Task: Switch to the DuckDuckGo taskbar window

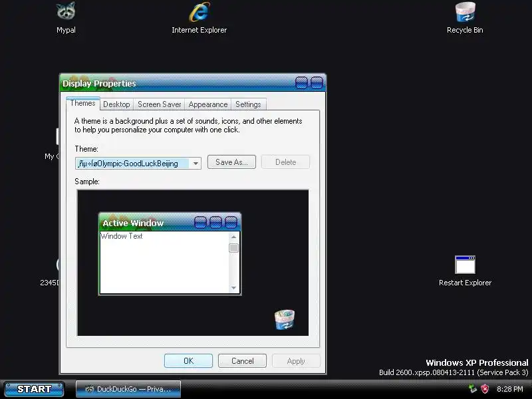Action: coord(128,389)
